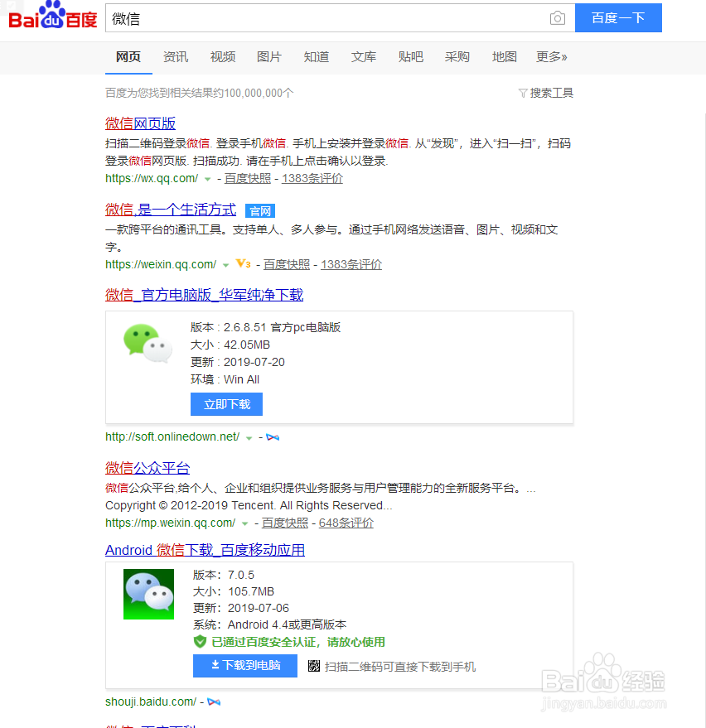Screen dimensions: 706x728
Task: Click inside the search input field
Action: pos(331,17)
